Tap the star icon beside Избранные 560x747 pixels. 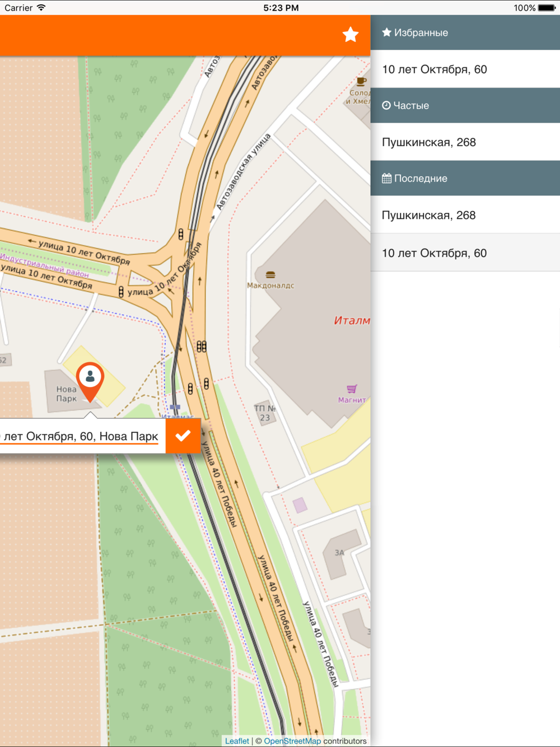click(x=386, y=32)
